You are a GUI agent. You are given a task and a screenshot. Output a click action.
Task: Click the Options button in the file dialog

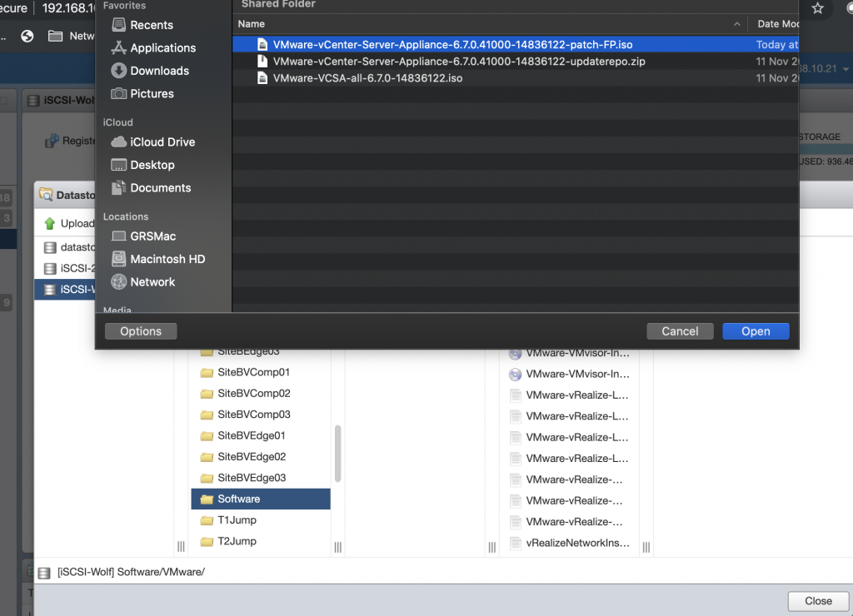click(141, 331)
